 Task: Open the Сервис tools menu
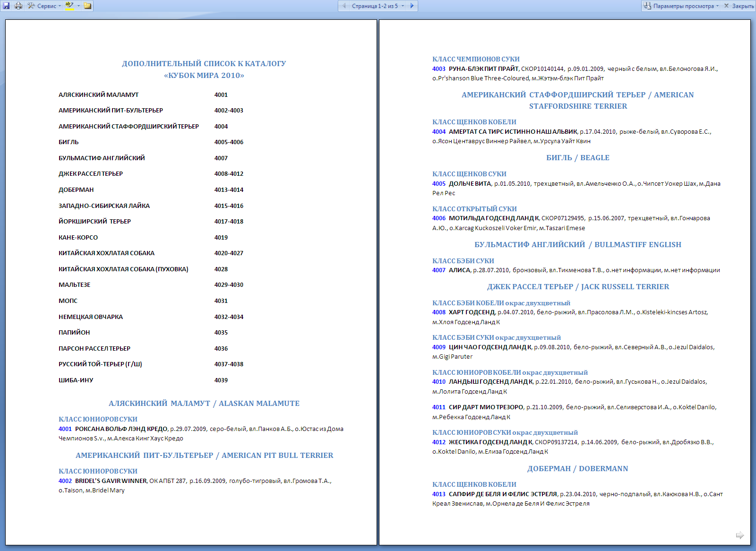(44, 6)
